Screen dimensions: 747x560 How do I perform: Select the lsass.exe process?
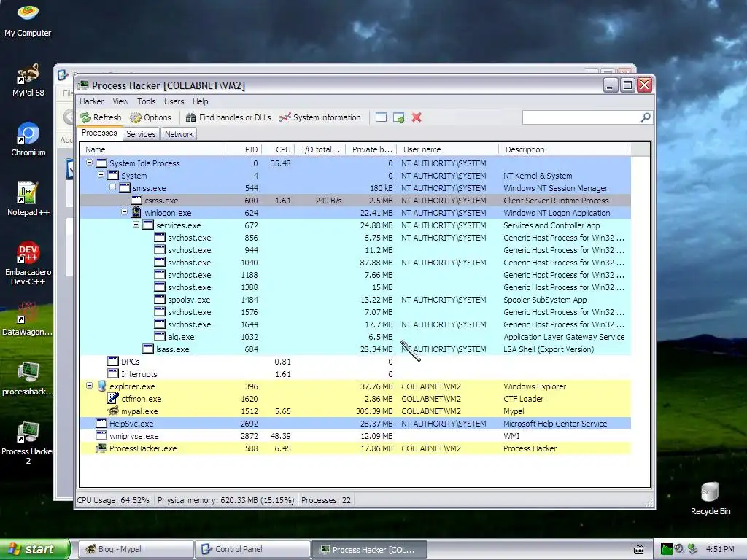[x=355, y=349]
